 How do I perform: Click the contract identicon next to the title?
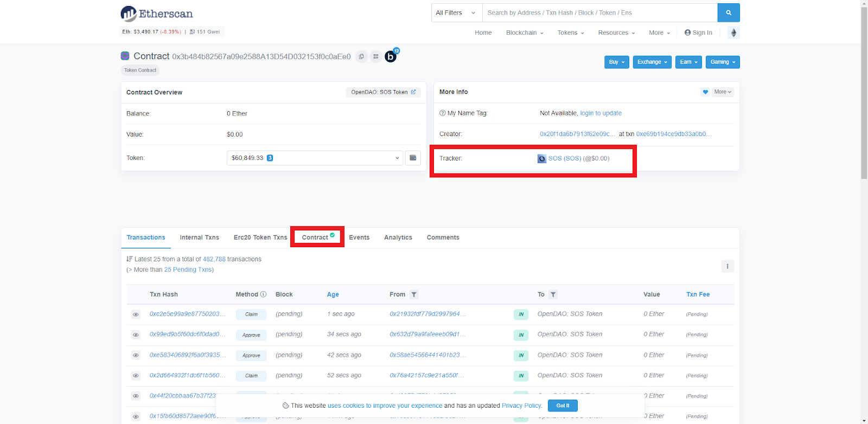pos(125,56)
